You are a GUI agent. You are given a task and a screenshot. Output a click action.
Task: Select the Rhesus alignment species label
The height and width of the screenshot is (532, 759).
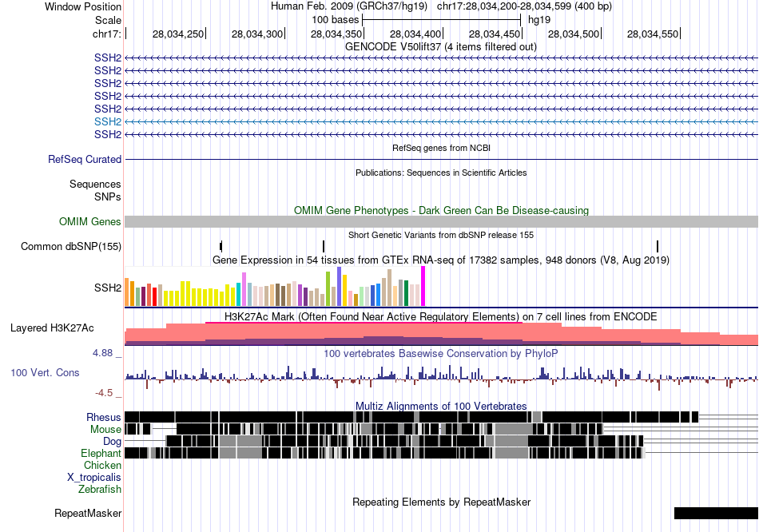pyautogui.click(x=104, y=417)
